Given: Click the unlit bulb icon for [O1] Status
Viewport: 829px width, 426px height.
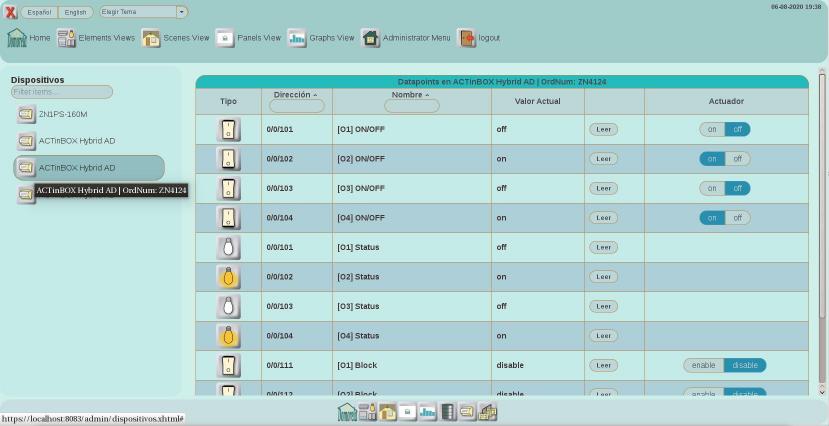Looking at the screenshot, I should point(228,247).
